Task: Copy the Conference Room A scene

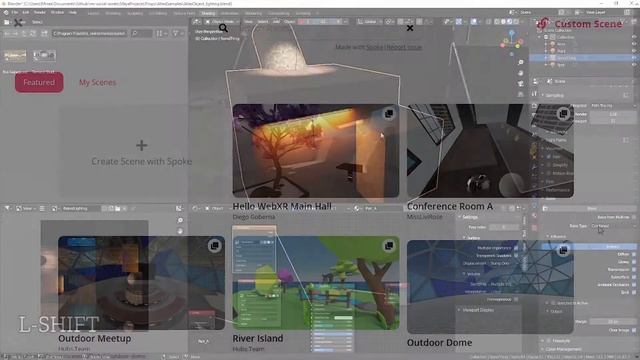Action: pyautogui.click(x=563, y=114)
